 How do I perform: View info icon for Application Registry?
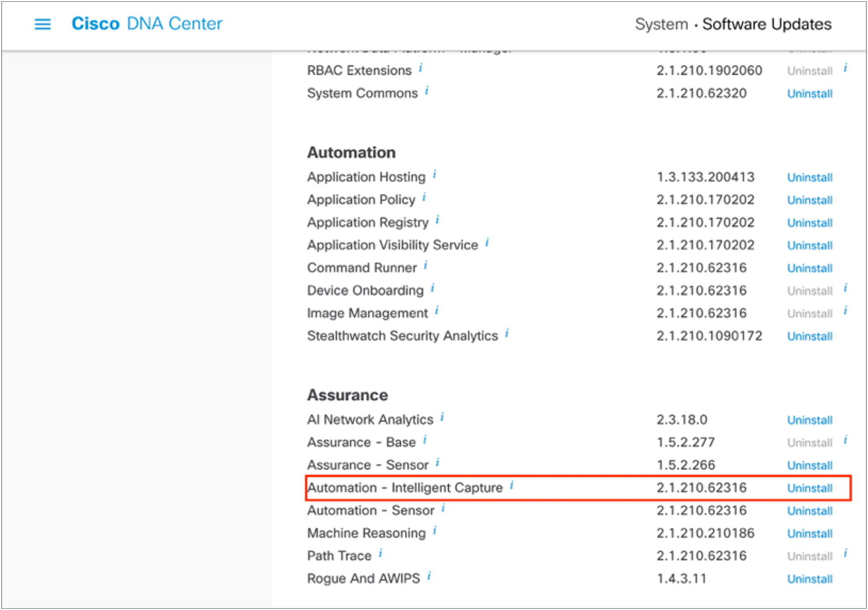pyautogui.click(x=437, y=220)
